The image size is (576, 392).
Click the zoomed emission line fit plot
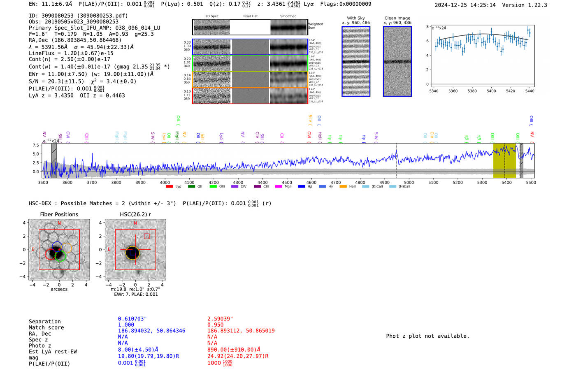482,56
